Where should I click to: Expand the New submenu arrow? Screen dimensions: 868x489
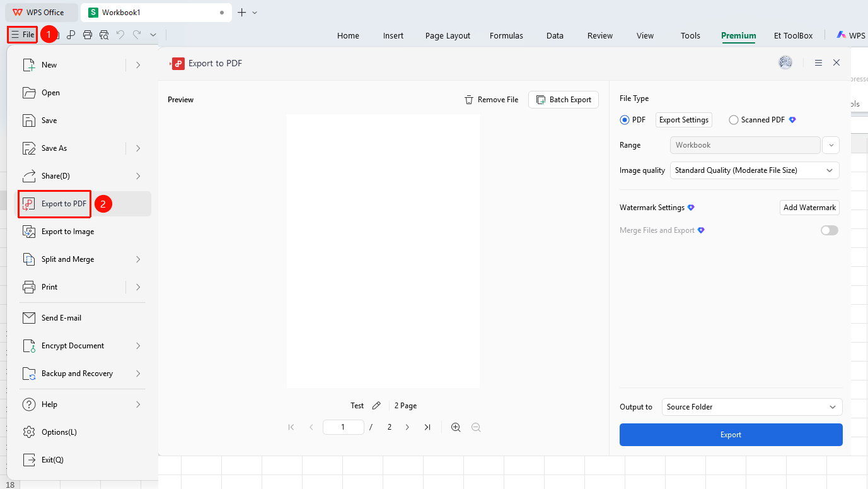coord(138,65)
